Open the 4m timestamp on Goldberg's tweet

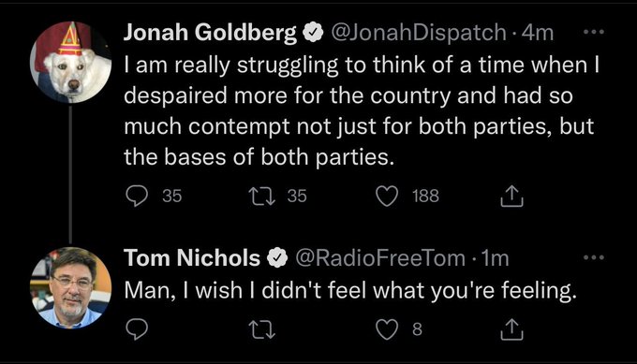538,33
